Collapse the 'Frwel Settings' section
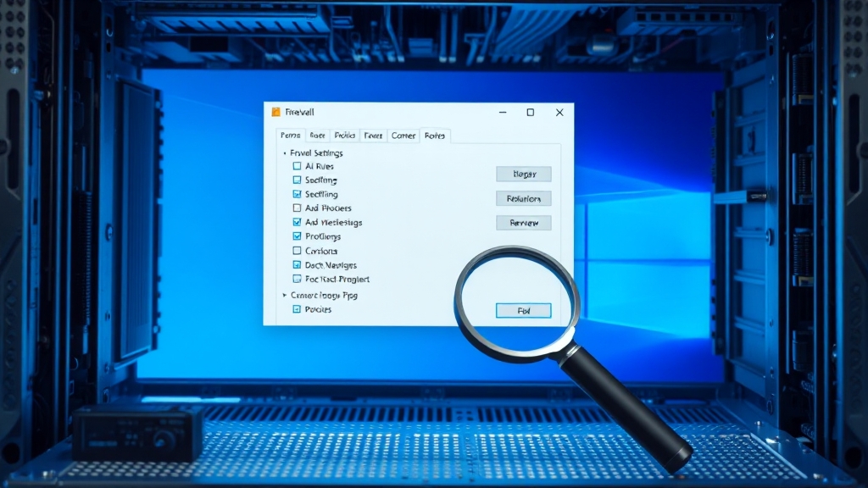868x488 pixels. pyautogui.click(x=285, y=153)
